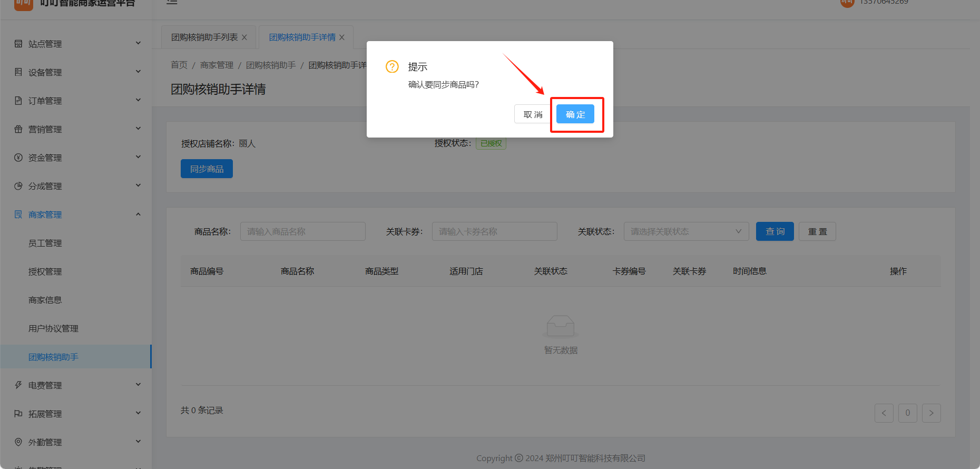Click the 商品名称 input field

coord(302,231)
